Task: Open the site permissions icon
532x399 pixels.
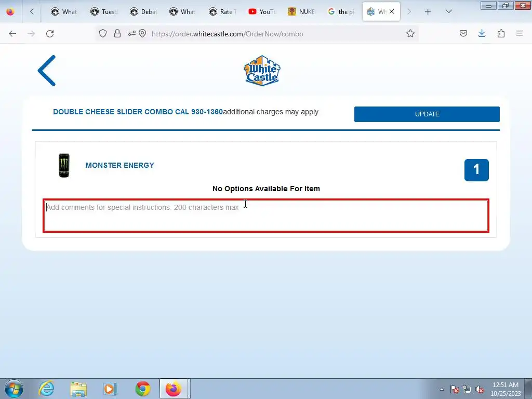Action: (131, 34)
